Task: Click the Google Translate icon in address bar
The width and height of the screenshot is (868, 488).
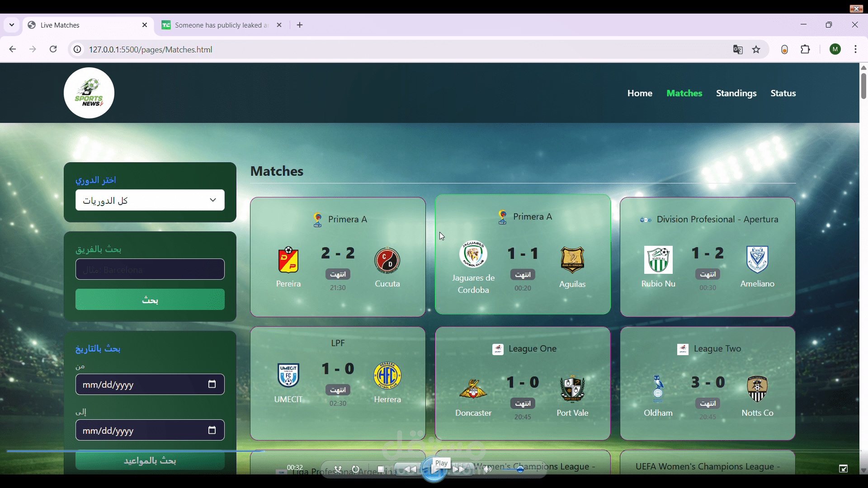Action: tap(738, 50)
